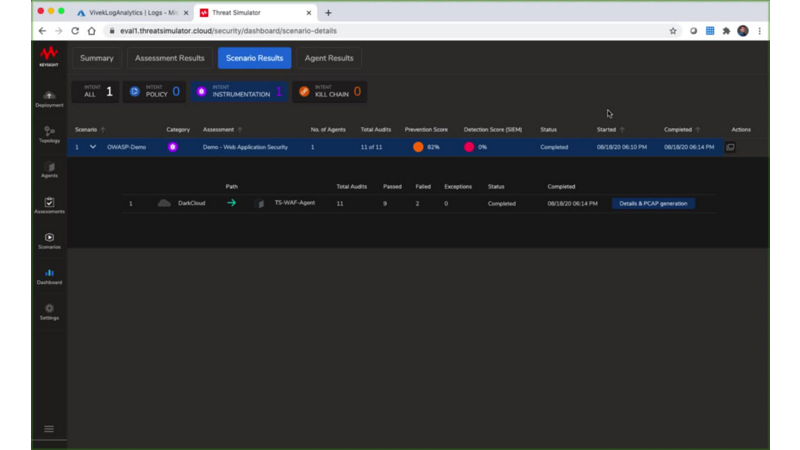
Task: Click the TS-WAF-Agent label
Action: coord(295,203)
